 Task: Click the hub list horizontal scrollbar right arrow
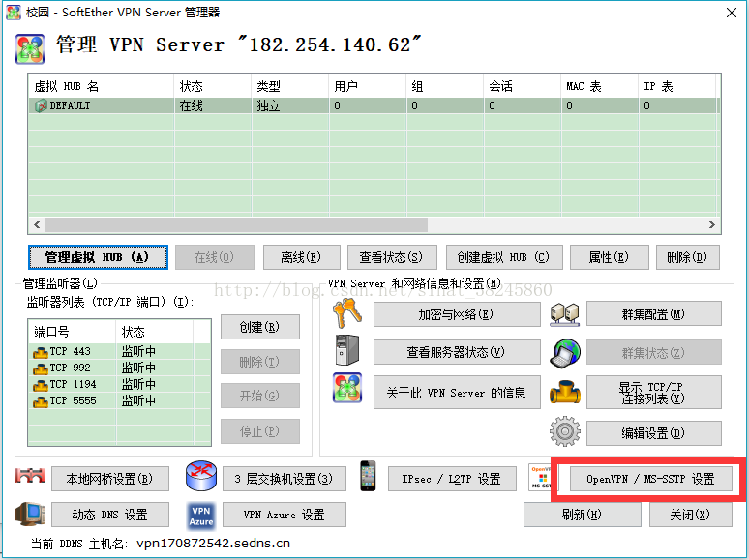coord(712,225)
